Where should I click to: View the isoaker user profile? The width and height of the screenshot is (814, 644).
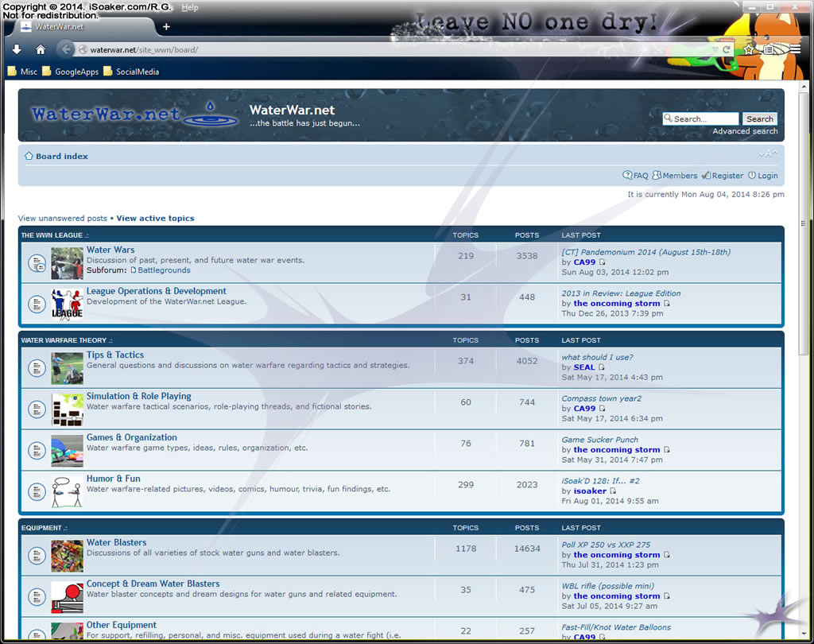(x=590, y=491)
